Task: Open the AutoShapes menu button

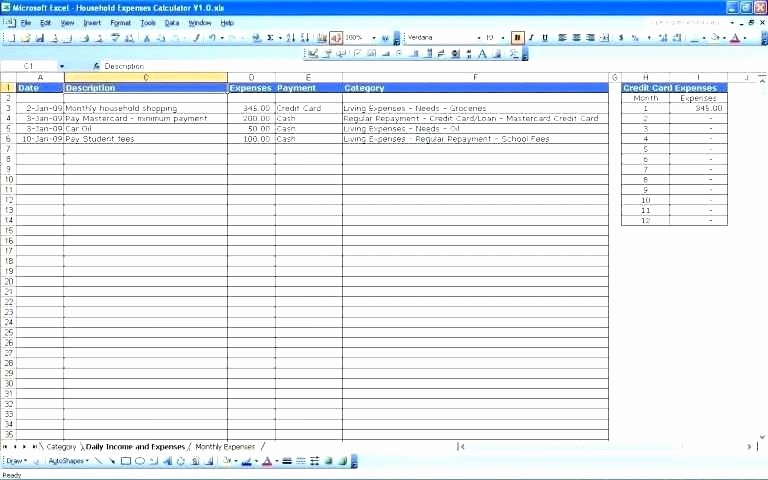Action: pyautogui.click(x=69, y=461)
